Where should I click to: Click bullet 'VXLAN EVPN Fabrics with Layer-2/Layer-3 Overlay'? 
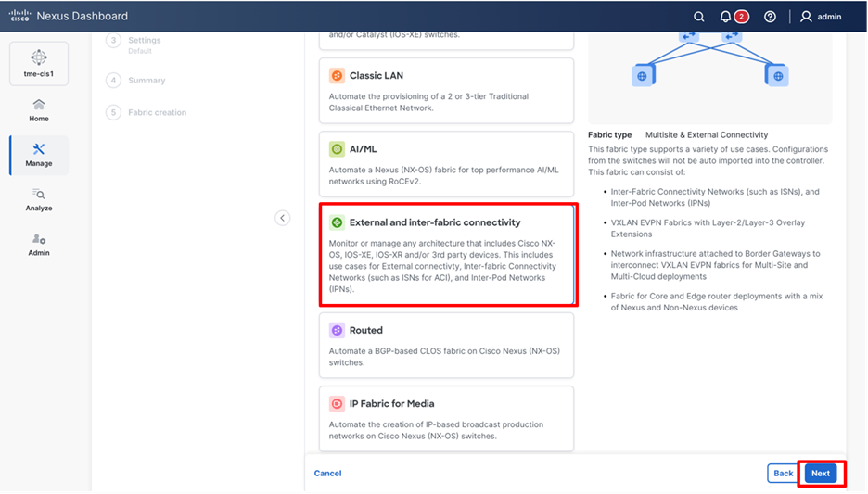pos(708,229)
